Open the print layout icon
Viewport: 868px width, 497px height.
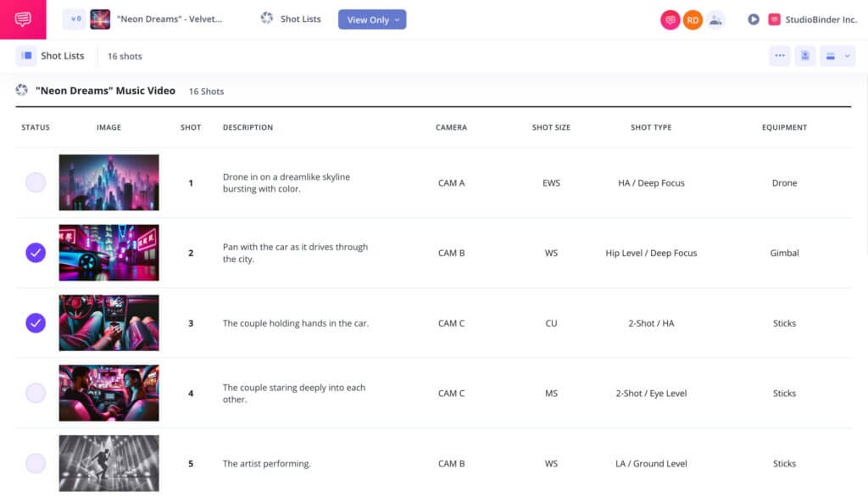coord(830,54)
